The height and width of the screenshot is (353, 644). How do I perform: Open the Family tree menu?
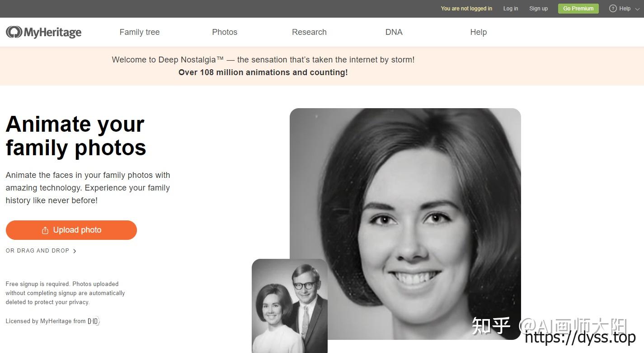coord(139,32)
